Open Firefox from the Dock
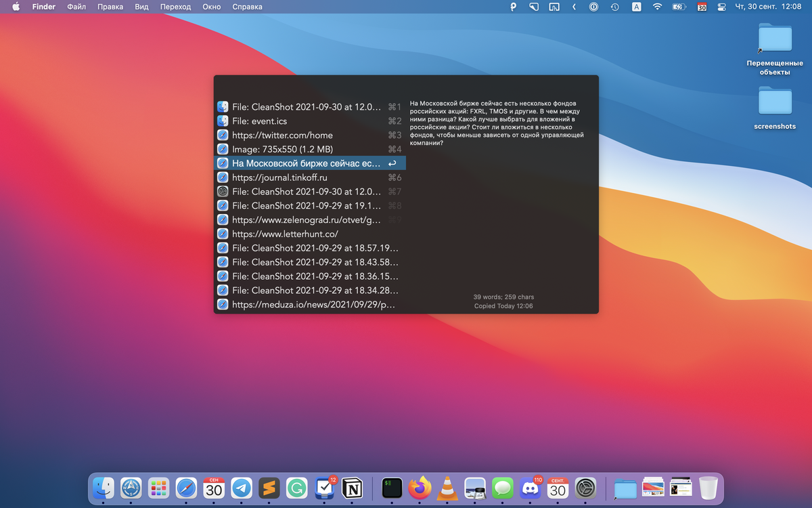Viewport: 812px width, 508px height. (x=420, y=488)
